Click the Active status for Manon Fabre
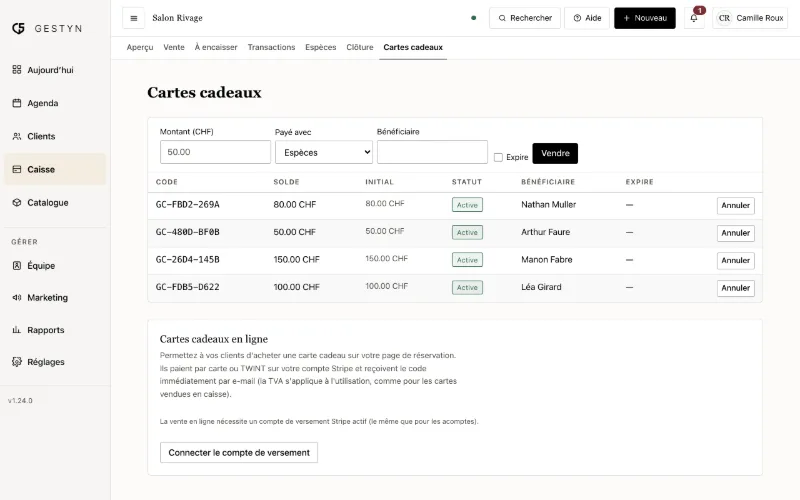 [467, 260]
